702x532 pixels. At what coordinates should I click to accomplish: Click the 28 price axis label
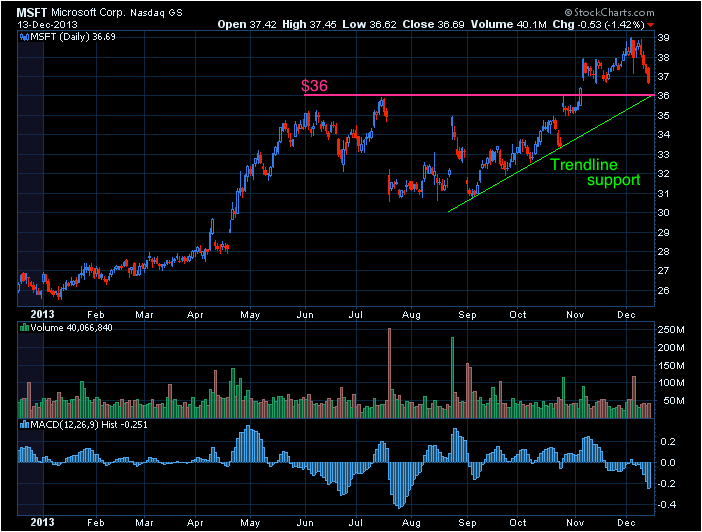coord(663,252)
